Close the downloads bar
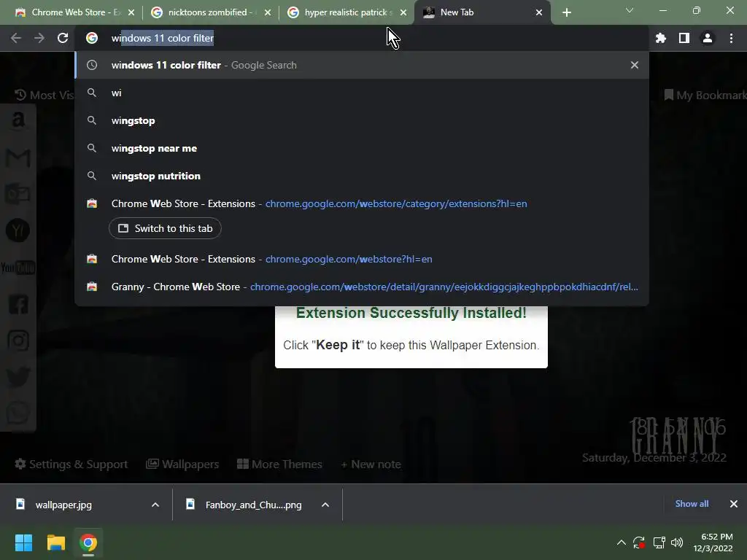The height and width of the screenshot is (560, 747). point(734,504)
